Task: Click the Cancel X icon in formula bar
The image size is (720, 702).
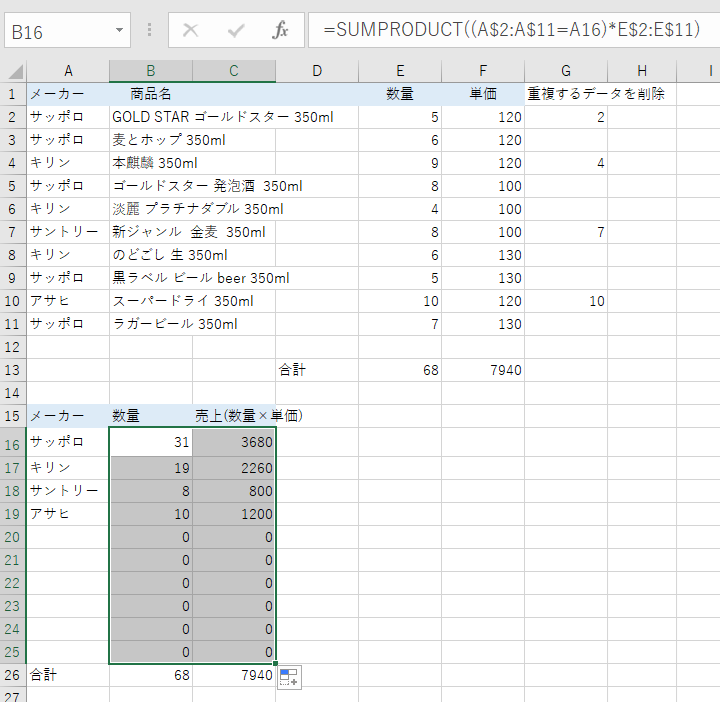Action: click(190, 30)
